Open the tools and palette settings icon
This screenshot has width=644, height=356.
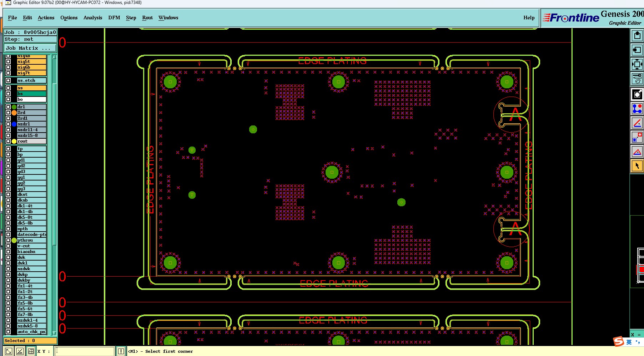[637, 78]
